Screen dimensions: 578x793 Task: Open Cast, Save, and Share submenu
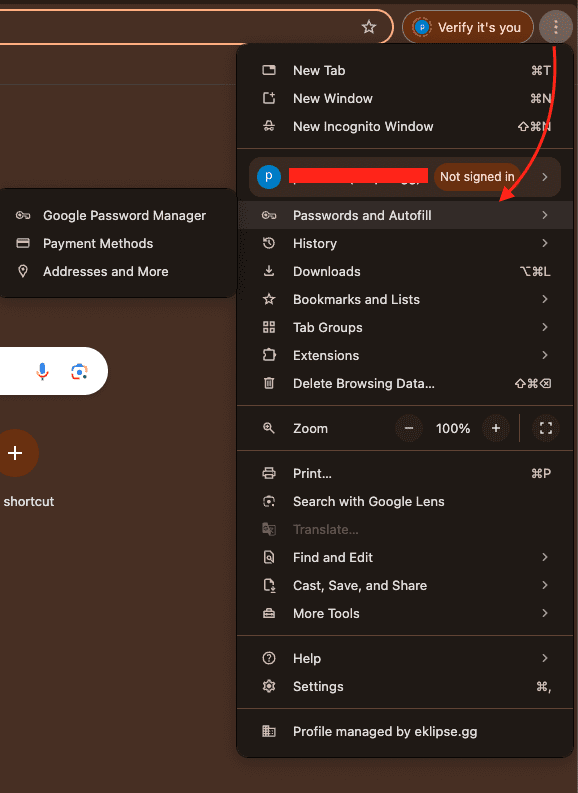(x=406, y=586)
